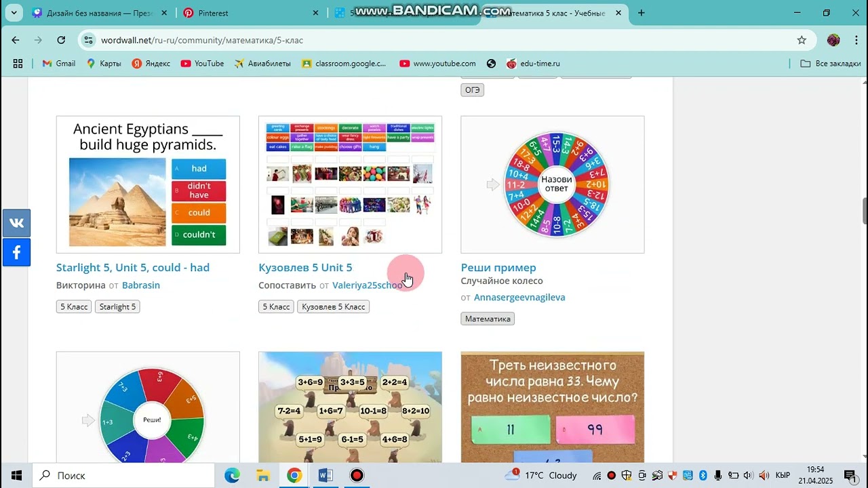Screen dimensions: 868x488
Task: Open the Яндекс bookmark
Action: 151,63
